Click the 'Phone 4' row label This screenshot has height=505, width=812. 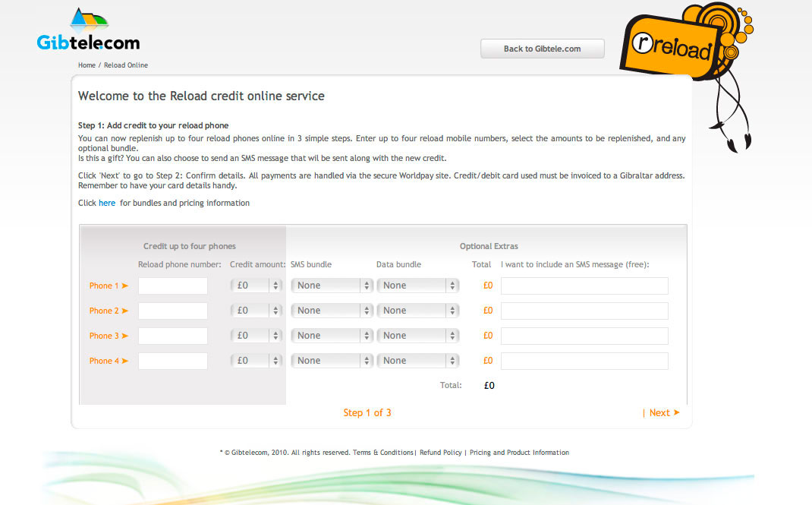(x=109, y=361)
